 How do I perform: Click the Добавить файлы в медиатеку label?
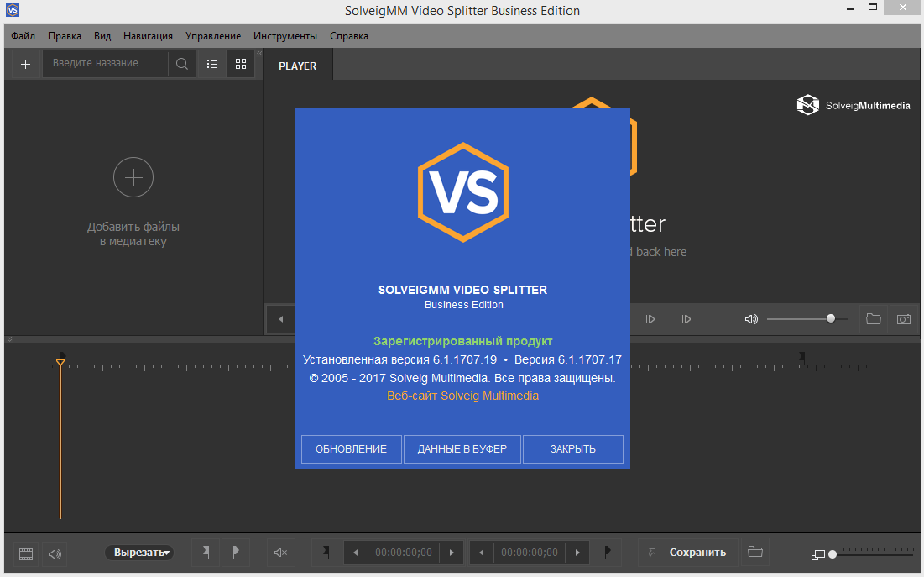(x=133, y=233)
